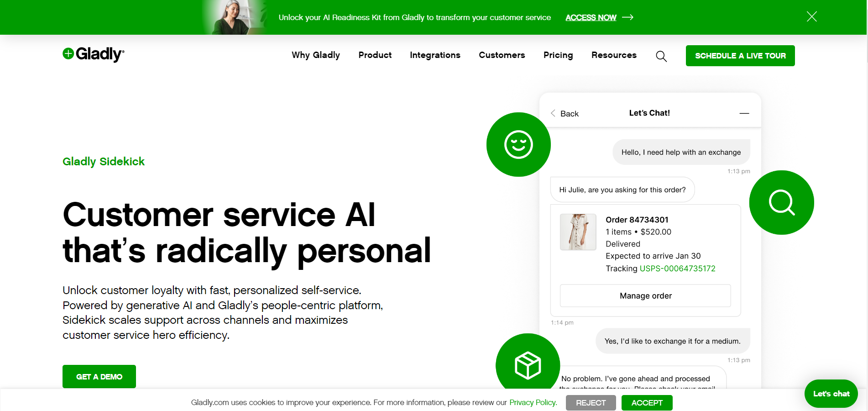Close the green promo banner
This screenshot has width=868, height=411.
(x=811, y=17)
